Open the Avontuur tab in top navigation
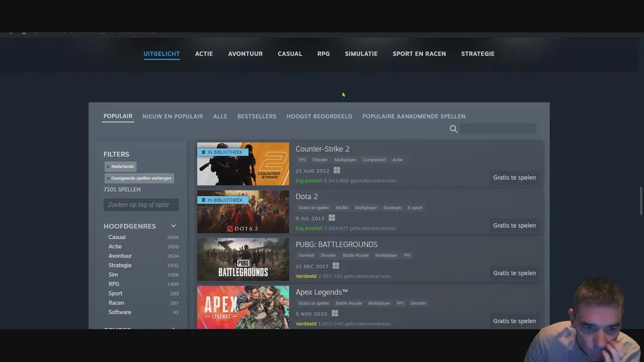Viewport: 644px width, 362px height. pyautogui.click(x=245, y=54)
